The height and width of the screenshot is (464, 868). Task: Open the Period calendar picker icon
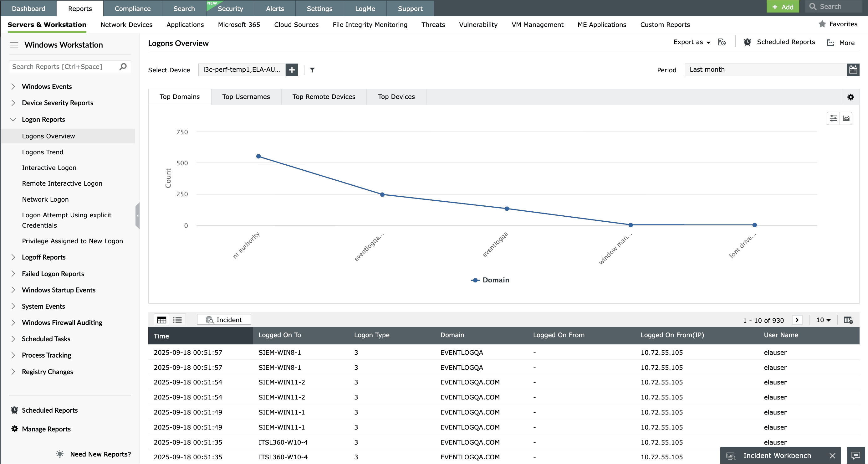pyautogui.click(x=853, y=70)
